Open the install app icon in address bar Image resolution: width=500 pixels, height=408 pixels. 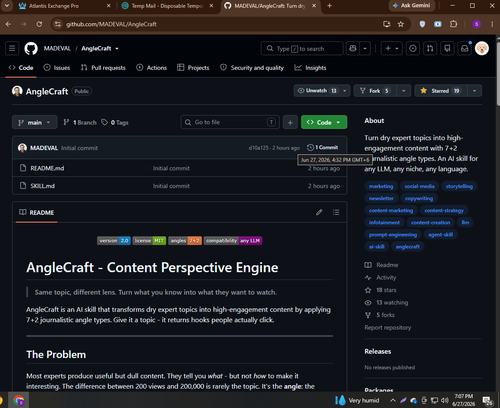387,24
